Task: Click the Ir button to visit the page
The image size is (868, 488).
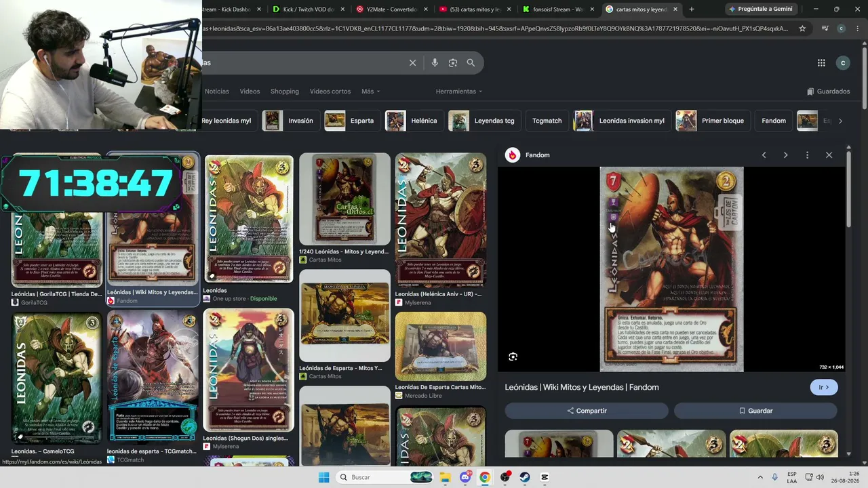Action: point(824,388)
